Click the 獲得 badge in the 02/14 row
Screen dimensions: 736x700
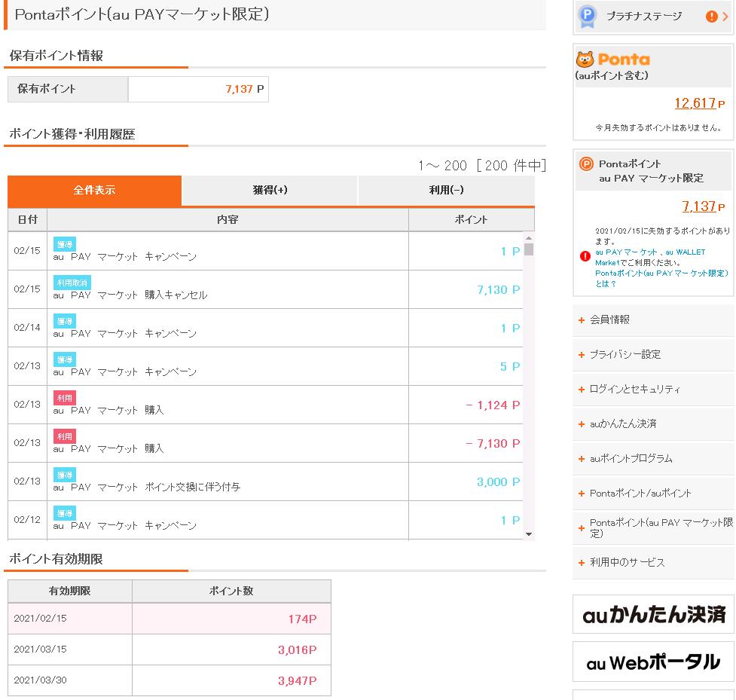point(65,321)
